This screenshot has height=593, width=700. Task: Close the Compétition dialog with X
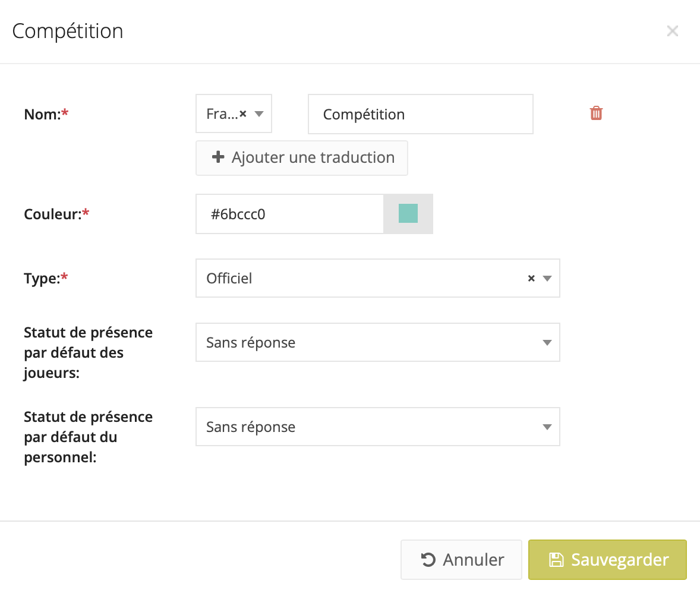(x=672, y=31)
